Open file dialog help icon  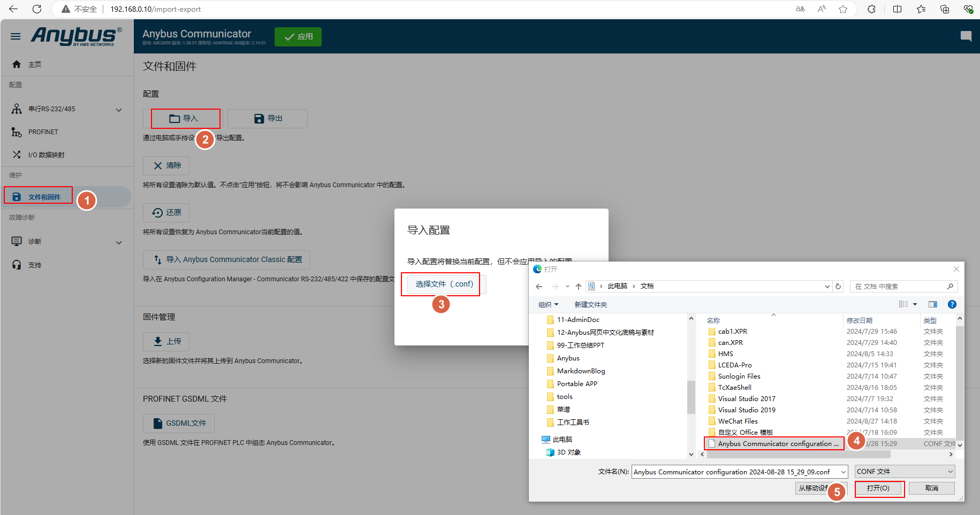(952, 304)
